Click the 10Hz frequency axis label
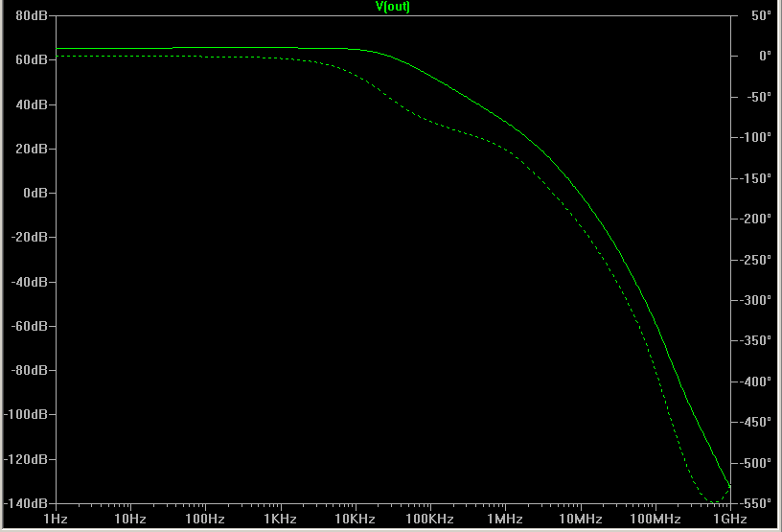This screenshot has width=782, height=532. [x=130, y=519]
